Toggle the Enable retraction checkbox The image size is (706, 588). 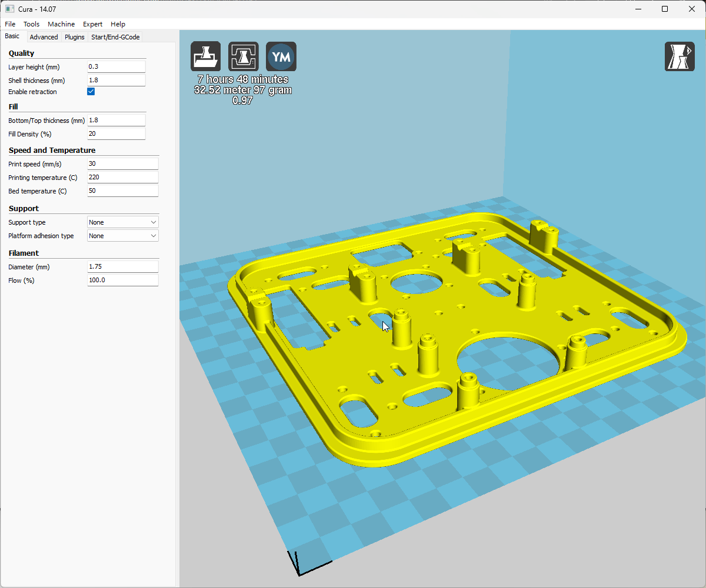[91, 92]
